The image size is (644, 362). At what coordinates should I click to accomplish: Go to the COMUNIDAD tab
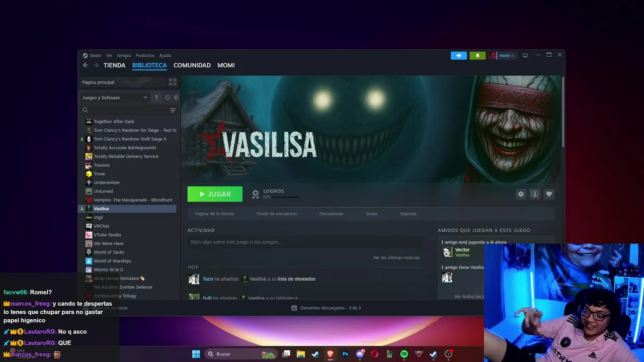point(192,65)
